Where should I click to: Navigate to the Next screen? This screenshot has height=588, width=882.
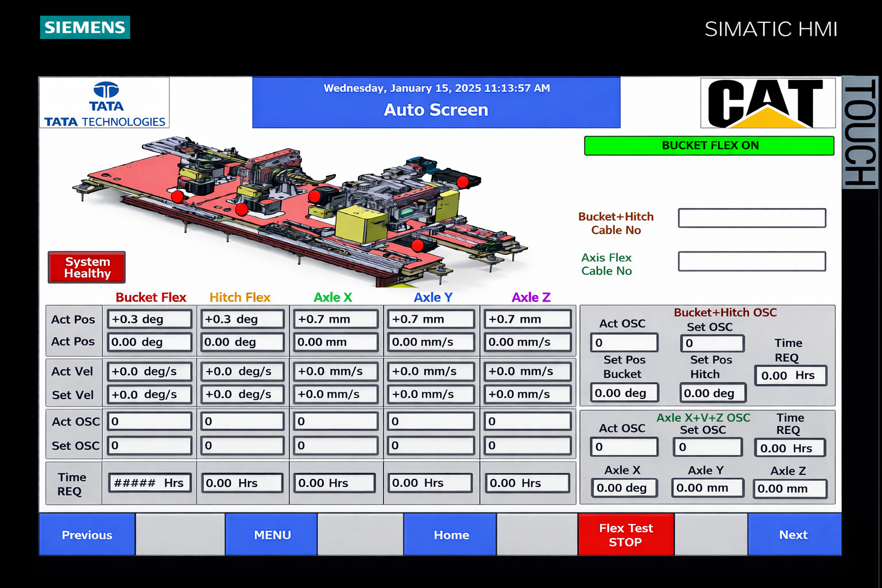[794, 535]
